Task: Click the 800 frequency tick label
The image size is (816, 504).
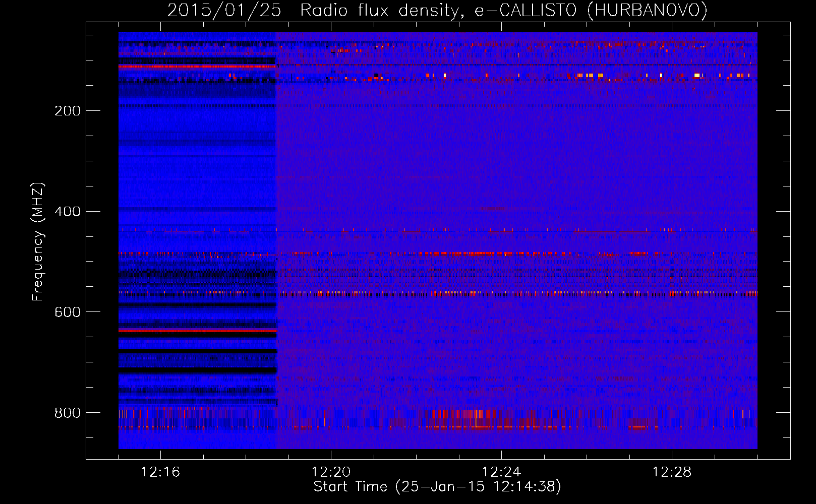Action: [68, 413]
